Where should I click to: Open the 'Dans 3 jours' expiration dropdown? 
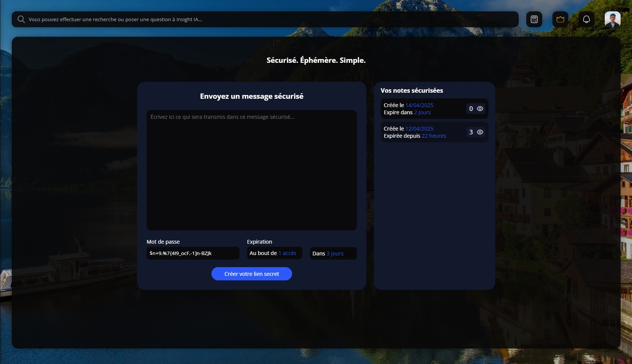click(x=333, y=254)
